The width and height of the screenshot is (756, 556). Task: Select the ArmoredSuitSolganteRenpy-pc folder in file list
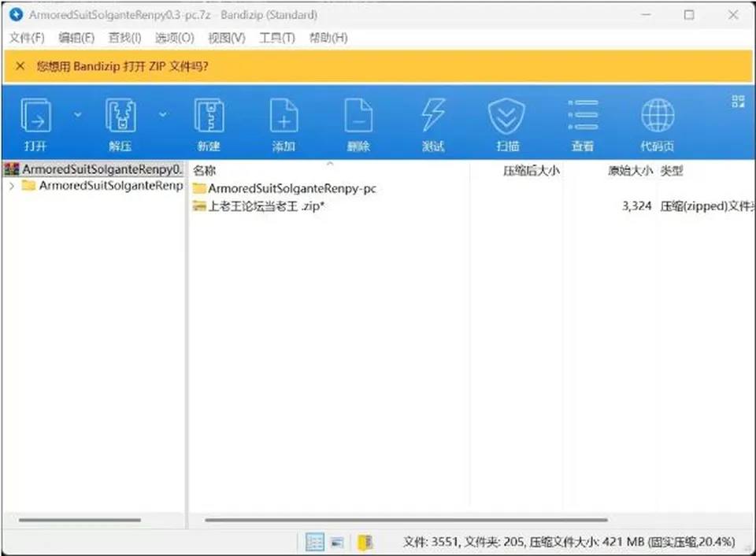(284, 188)
